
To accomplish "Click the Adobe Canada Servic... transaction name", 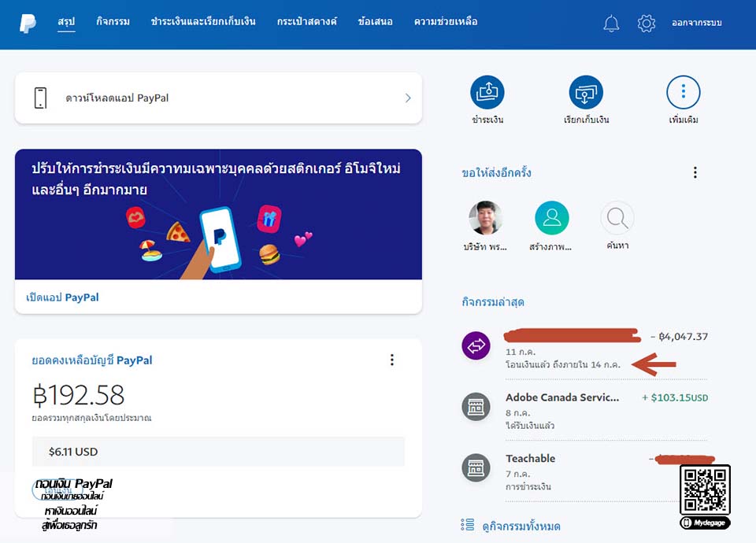I will tap(562, 397).
